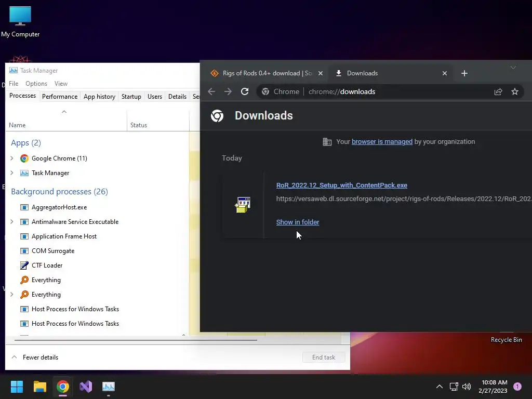Open Visual Studio from taskbar
The image size is (532, 399).
pos(86,387)
